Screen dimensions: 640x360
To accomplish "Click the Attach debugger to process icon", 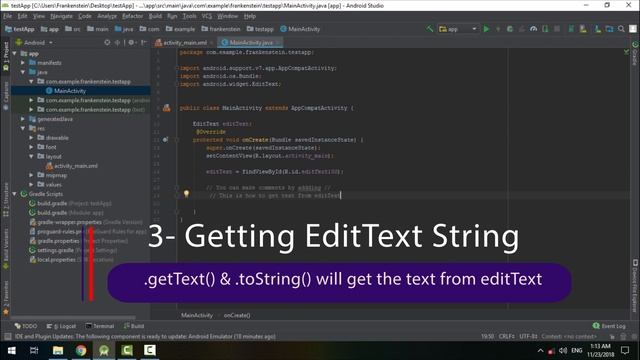I will click(x=545, y=29).
